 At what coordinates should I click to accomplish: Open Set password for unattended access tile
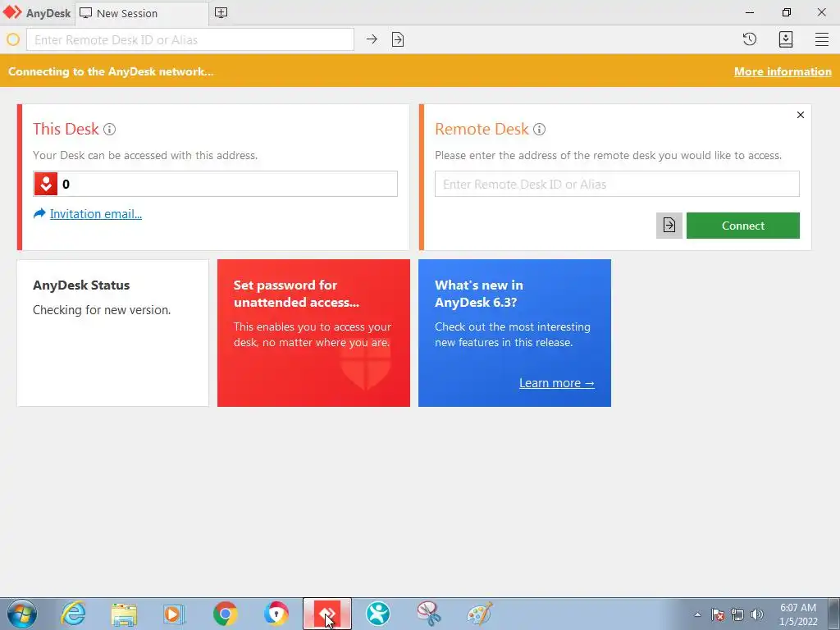[313, 333]
